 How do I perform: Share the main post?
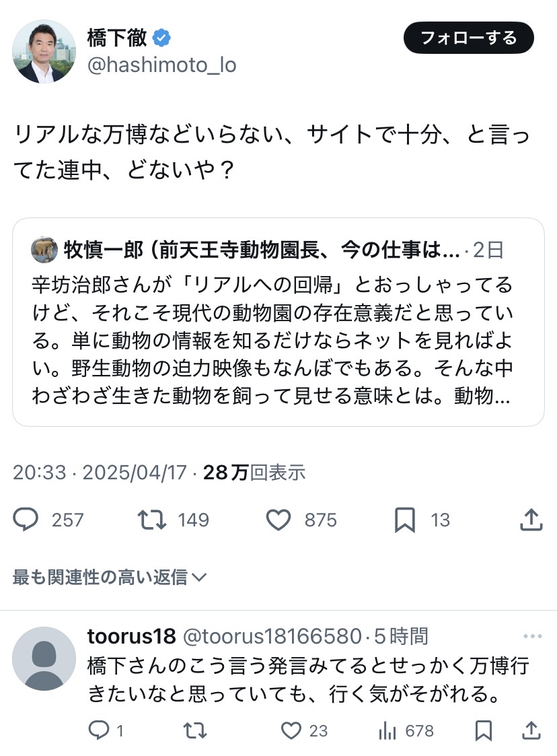pos(531,520)
